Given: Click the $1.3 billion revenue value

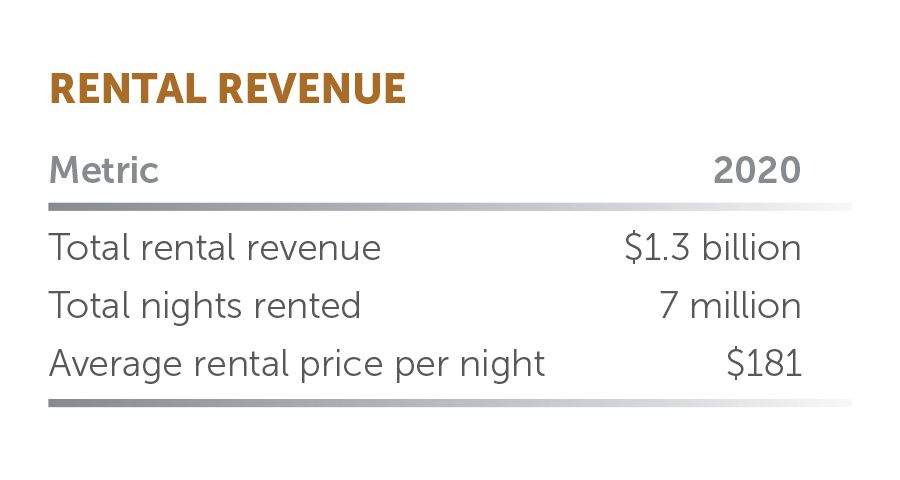Looking at the screenshot, I should (x=712, y=247).
